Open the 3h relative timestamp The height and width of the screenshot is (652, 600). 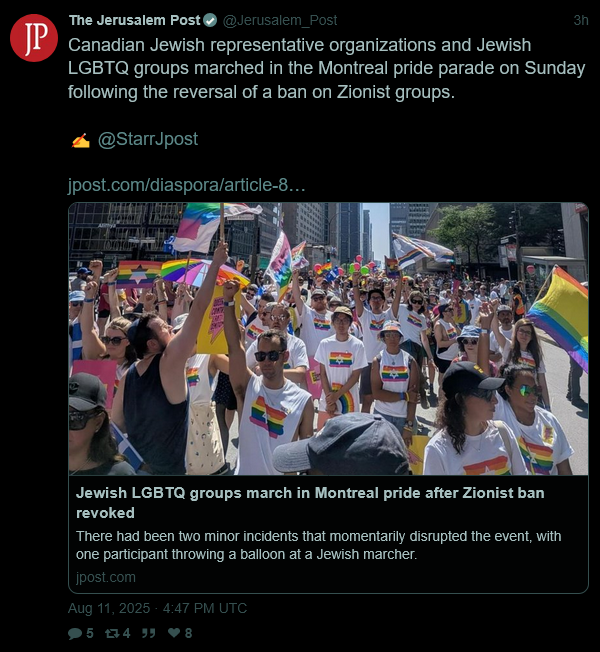581,20
